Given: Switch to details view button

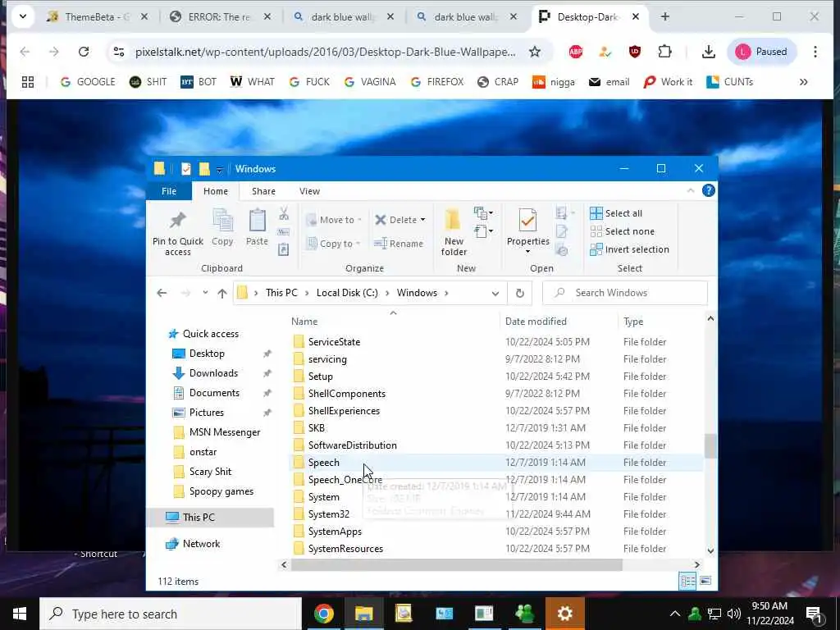Looking at the screenshot, I should pos(687,581).
